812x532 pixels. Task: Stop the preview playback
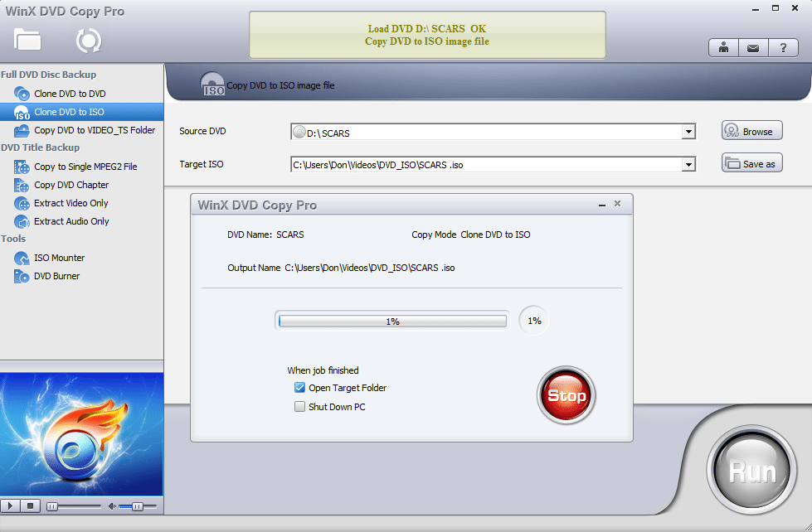(x=30, y=505)
